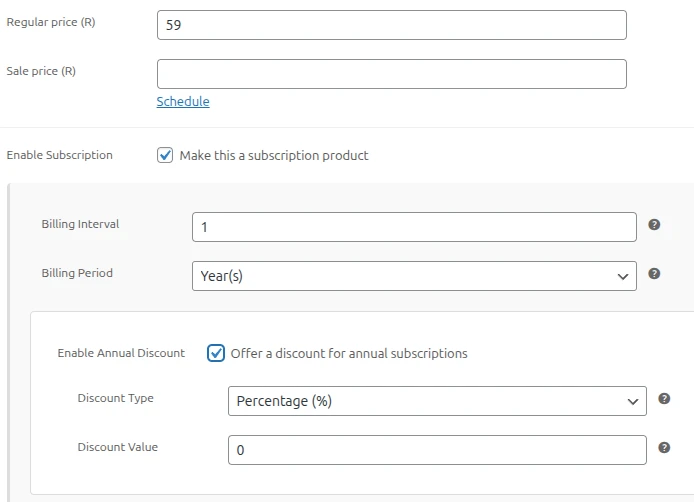The width and height of the screenshot is (694, 502).
Task: Toggle Offer a discount for annual subscriptions
Action: pyautogui.click(x=216, y=353)
